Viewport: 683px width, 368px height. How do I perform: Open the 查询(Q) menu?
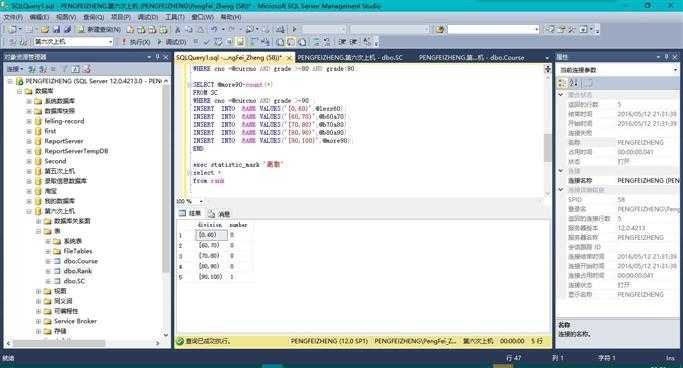[x=93, y=17]
